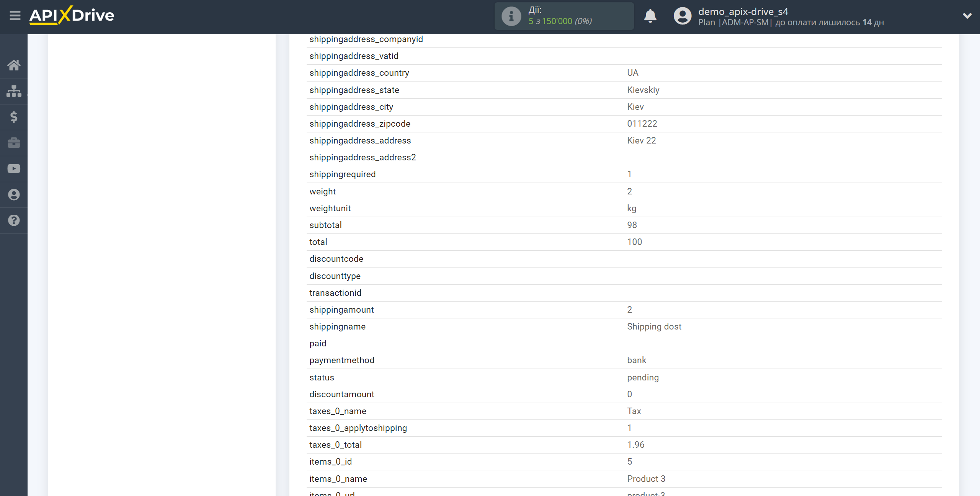Click the actions info icon
Screen dimensions: 980x496
[x=511, y=16]
